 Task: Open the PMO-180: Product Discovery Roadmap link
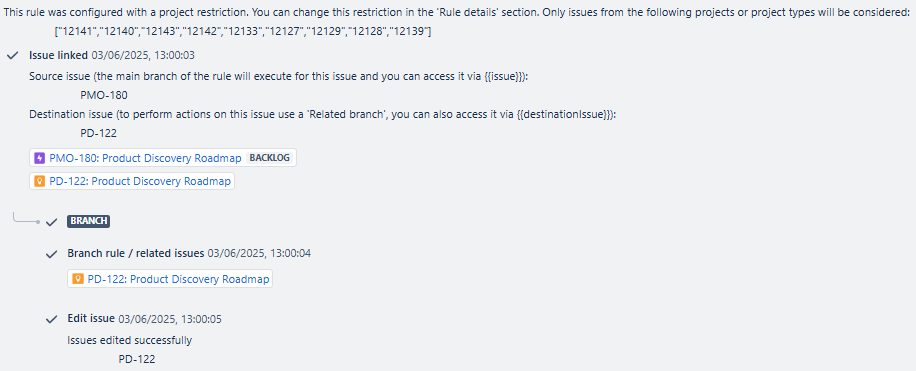point(145,158)
